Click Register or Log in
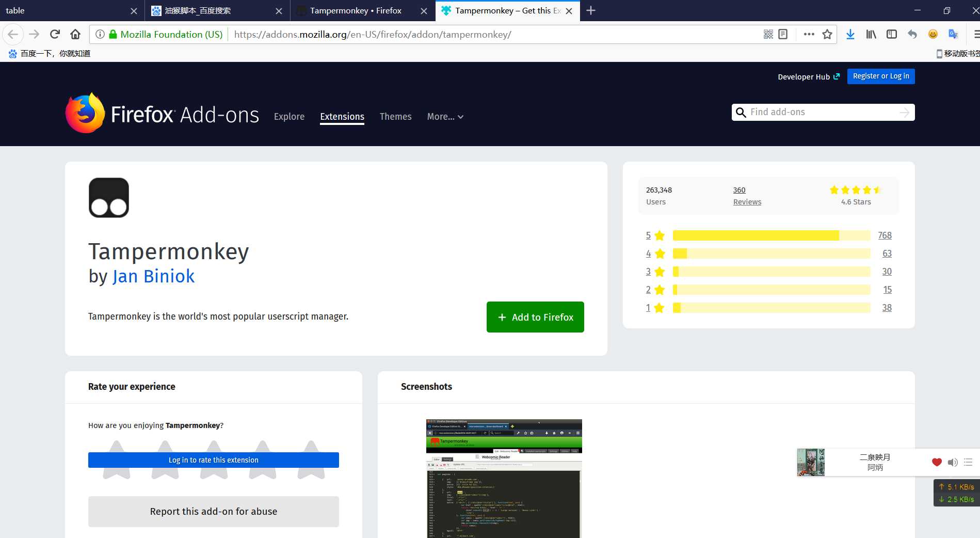980x538 pixels. pyautogui.click(x=881, y=76)
